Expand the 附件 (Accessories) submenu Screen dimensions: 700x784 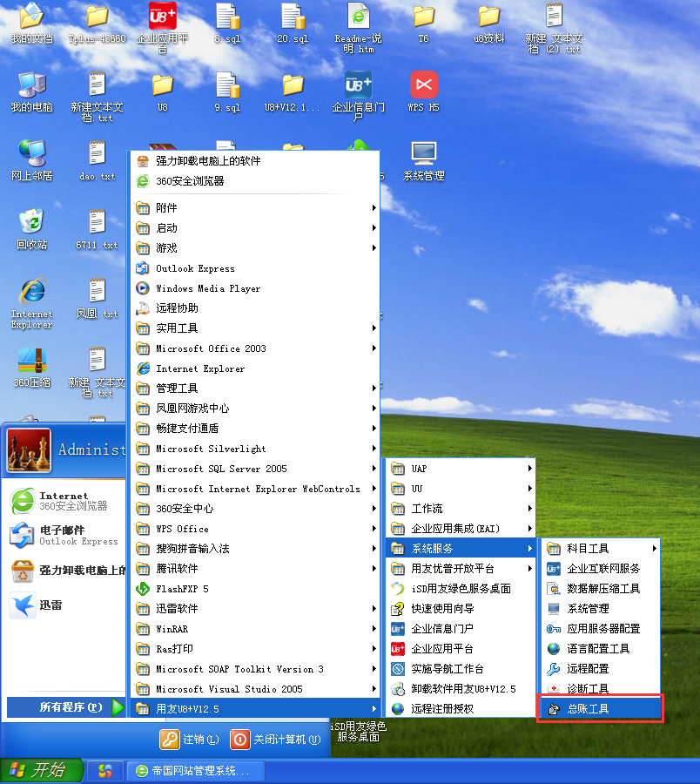pos(174,208)
